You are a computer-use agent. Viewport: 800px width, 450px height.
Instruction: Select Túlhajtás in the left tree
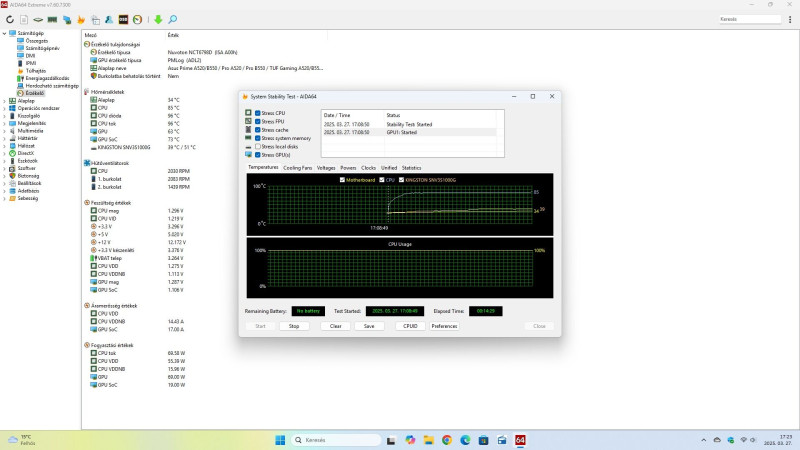point(36,71)
